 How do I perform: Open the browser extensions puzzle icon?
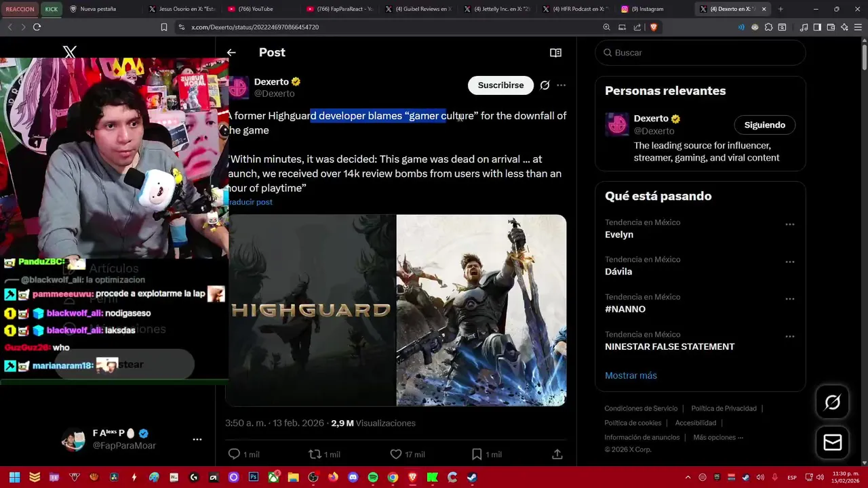[768, 27]
